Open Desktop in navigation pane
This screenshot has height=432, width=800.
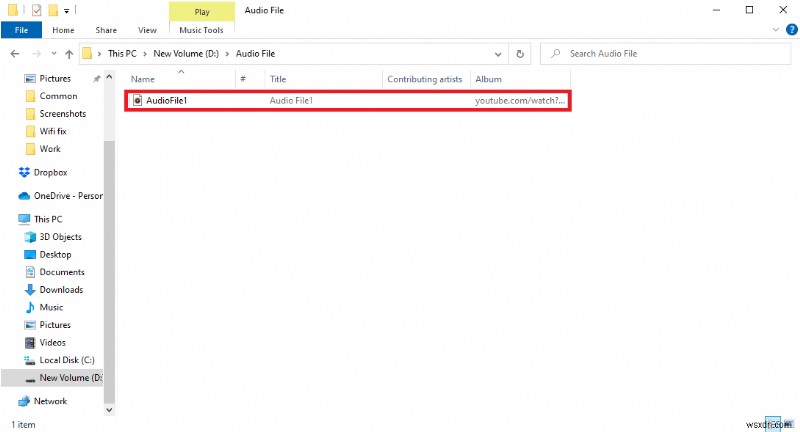coord(55,255)
